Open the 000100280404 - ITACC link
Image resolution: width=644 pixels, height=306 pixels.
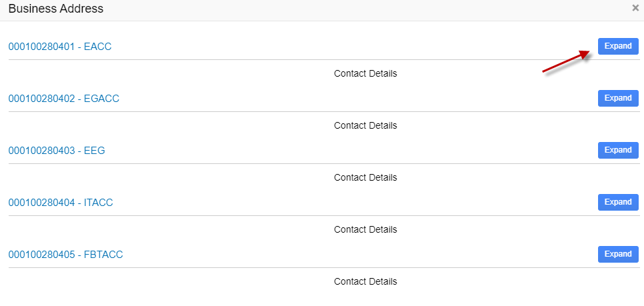[x=61, y=203]
